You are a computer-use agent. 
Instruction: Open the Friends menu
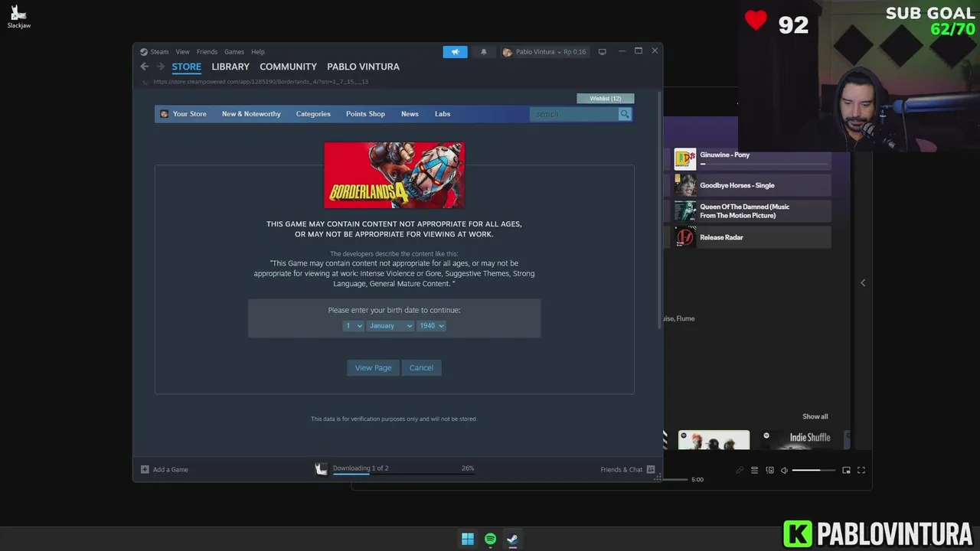point(207,52)
